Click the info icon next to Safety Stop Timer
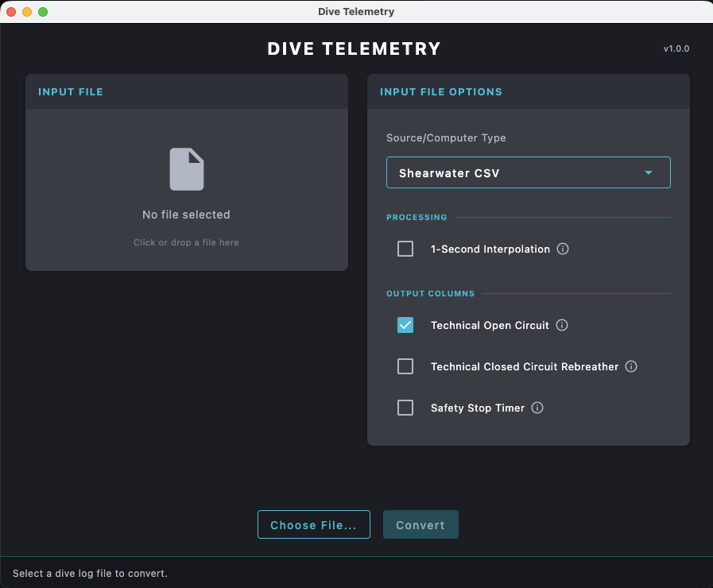713x588 pixels. click(x=537, y=408)
